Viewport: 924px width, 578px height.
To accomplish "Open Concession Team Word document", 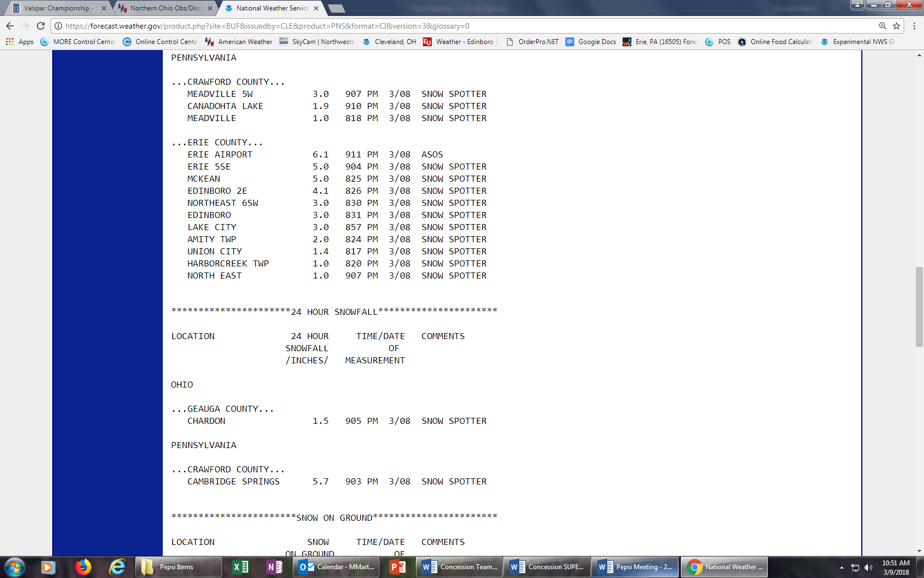I will pyautogui.click(x=460, y=567).
